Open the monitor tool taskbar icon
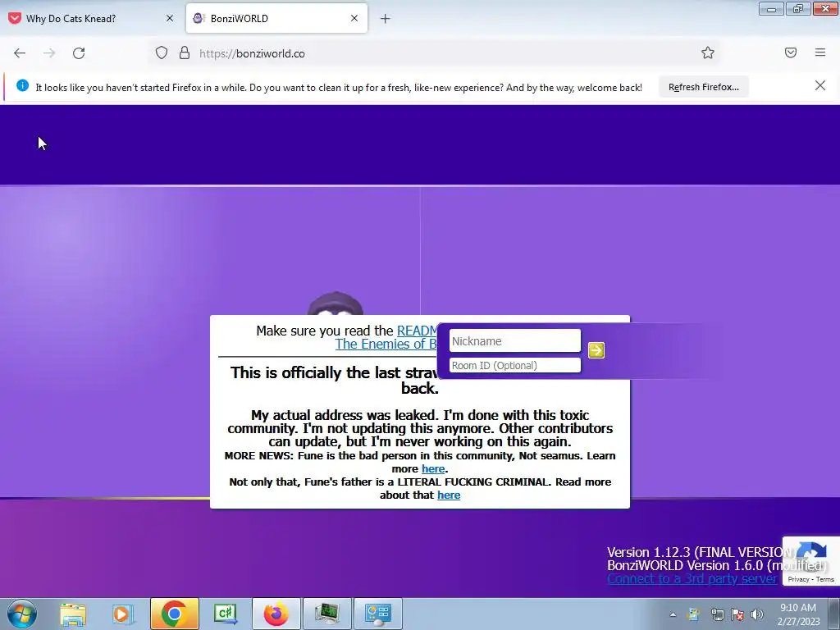Image resolution: width=840 pixels, height=630 pixels. [326, 614]
